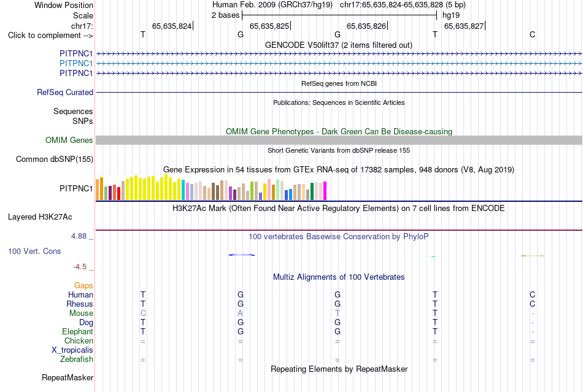Click the Rhesus row base C in alignment
The height and width of the screenshot is (392, 583).
(x=533, y=304)
